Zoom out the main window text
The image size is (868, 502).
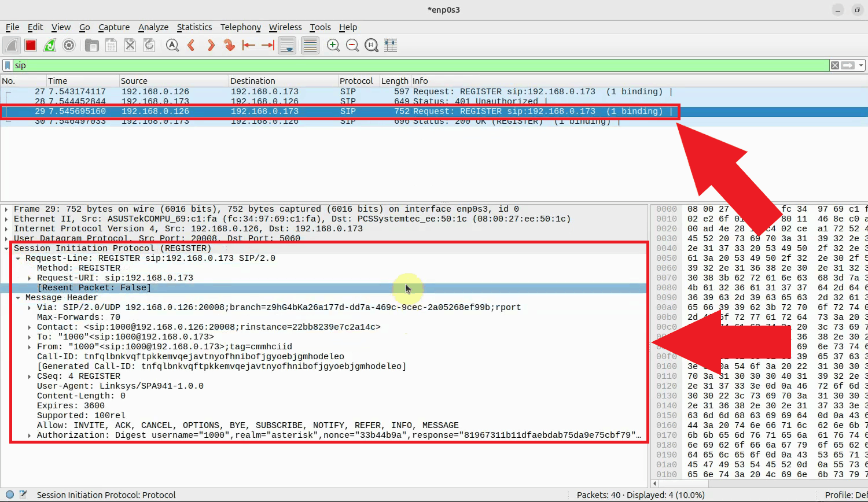click(x=352, y=45)
